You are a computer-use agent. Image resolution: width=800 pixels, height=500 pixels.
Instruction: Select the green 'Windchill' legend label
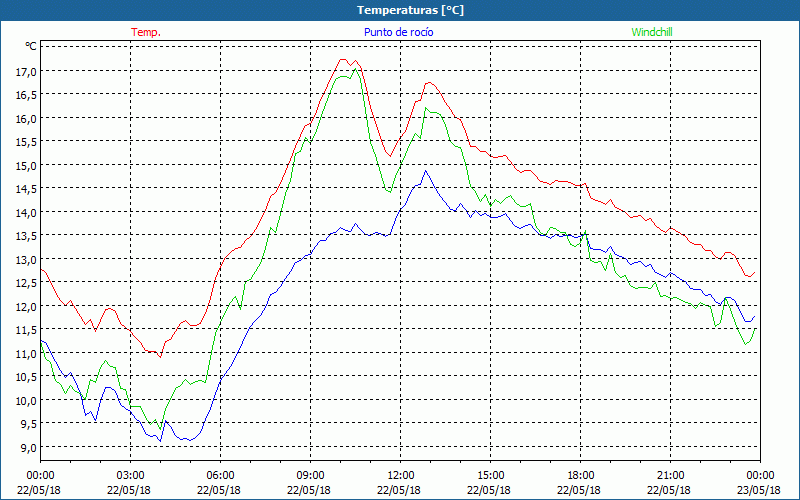652,32
